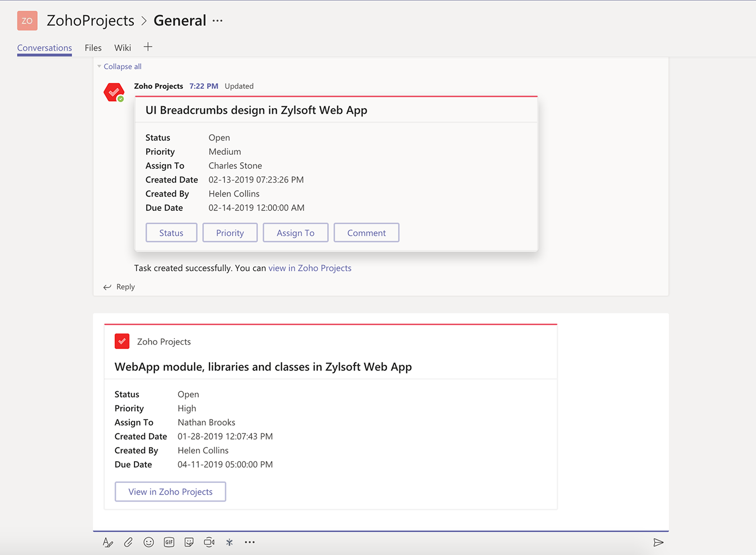Click the Comment button

pyautogui.click(x=367, y=233)
